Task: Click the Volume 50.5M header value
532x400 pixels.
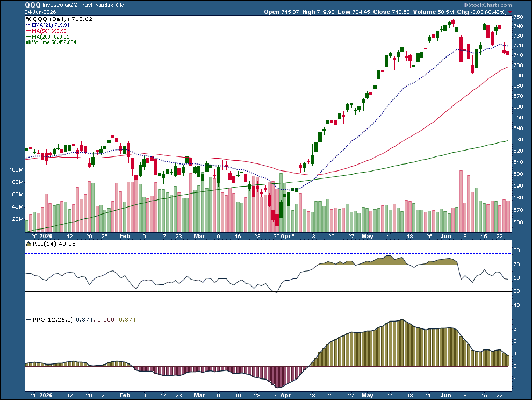Action: [434, 12]
